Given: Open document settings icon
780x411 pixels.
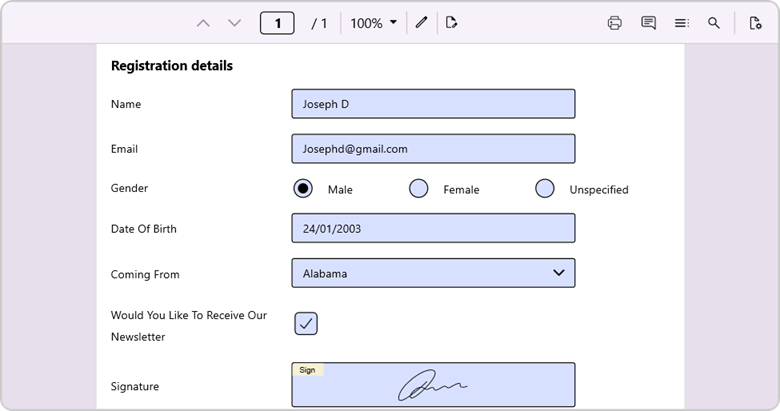Looking at the screenshot, I should pyautogui.click(x=755, y=23).
